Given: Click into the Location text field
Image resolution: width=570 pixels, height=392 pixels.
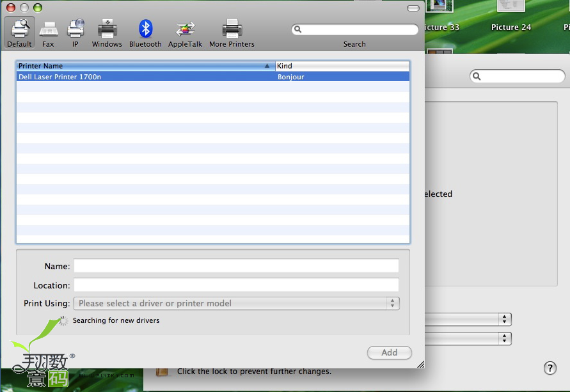Looking at the screenshot, I should [236, 285].
